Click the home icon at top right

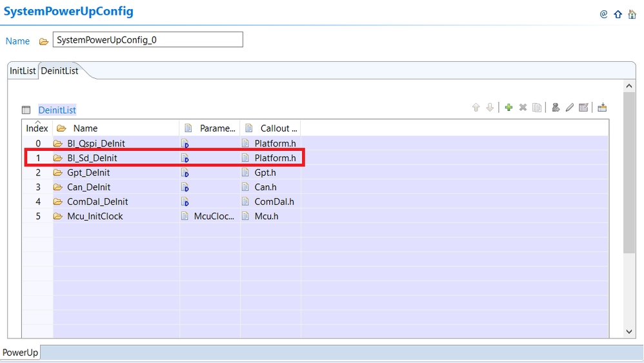(x=632, y=14)
